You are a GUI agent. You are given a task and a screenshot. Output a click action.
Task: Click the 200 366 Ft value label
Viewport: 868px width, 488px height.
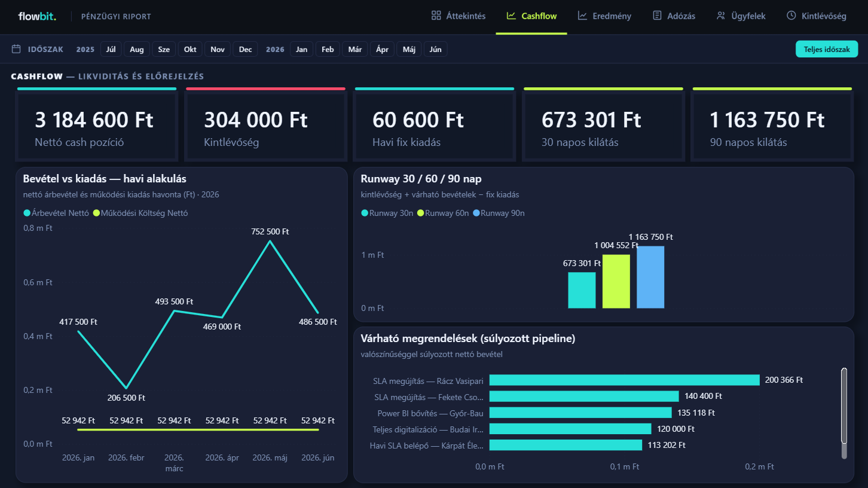click(784, 380)
